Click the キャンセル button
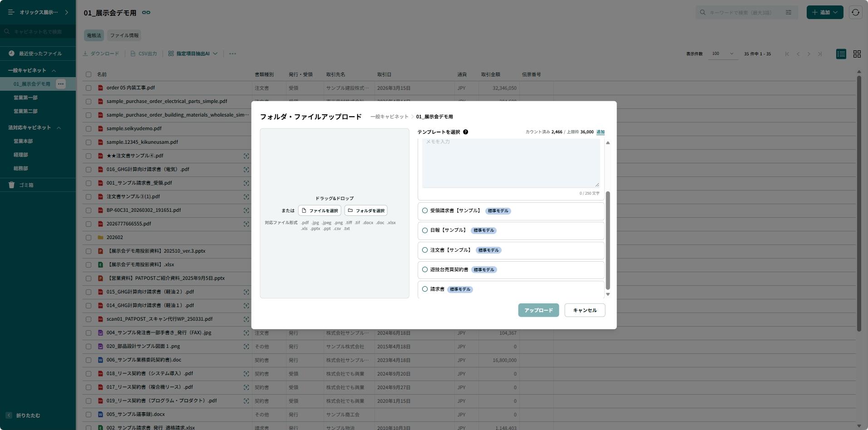The height and width of the screenshot is (430, 868). point(585,310)
